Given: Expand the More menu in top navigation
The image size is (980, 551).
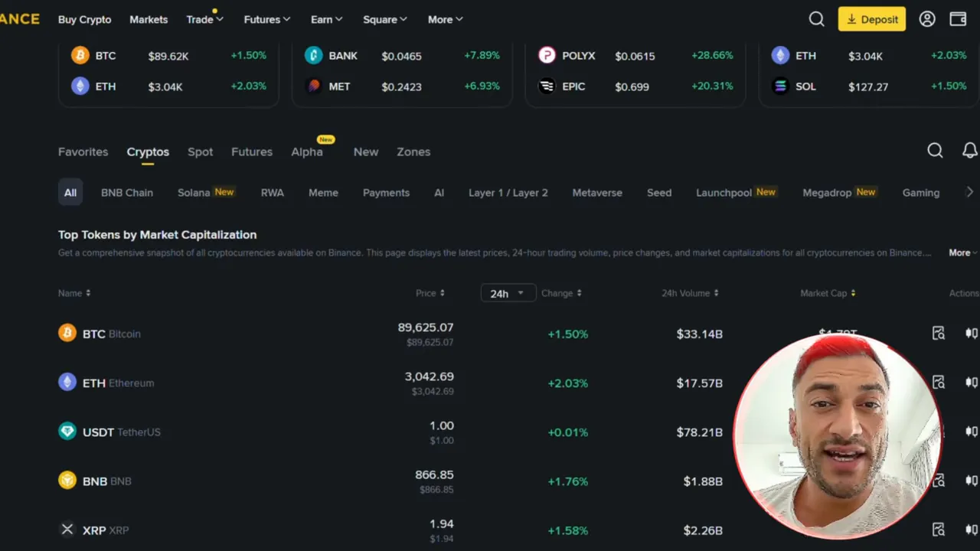Looking at the screenshot, I should pos(445,19).
